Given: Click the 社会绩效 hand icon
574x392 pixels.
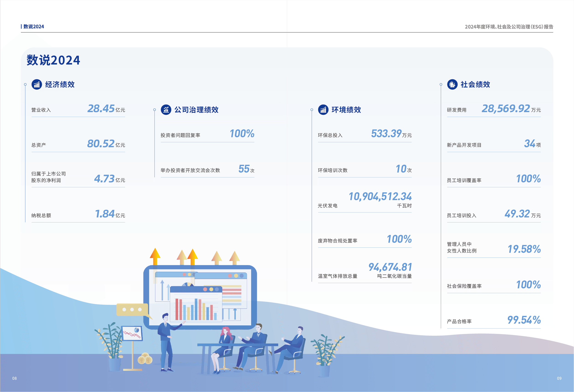Looking at the screenshot, I should click(452, 84).
